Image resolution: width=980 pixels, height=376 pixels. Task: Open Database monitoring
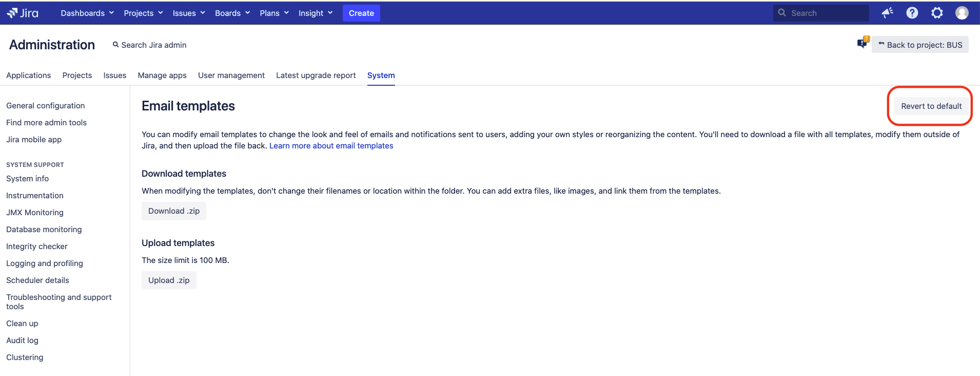coord(44,229)
